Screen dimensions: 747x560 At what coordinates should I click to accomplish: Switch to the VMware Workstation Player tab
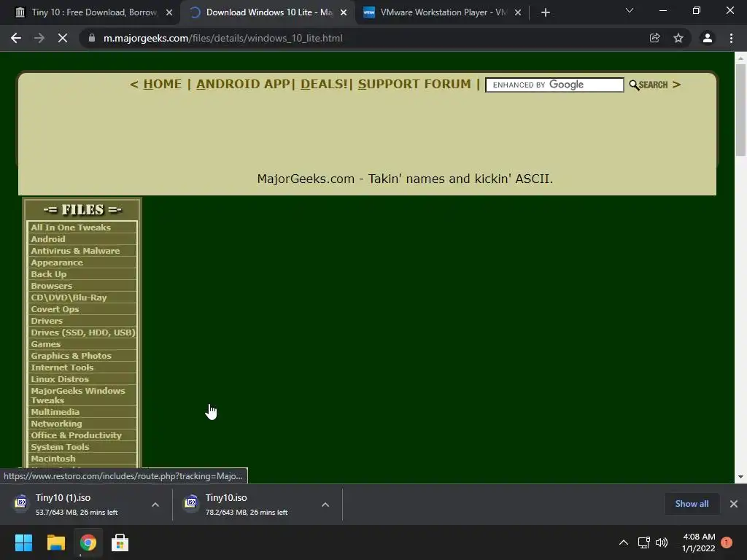tap(442, 12)
